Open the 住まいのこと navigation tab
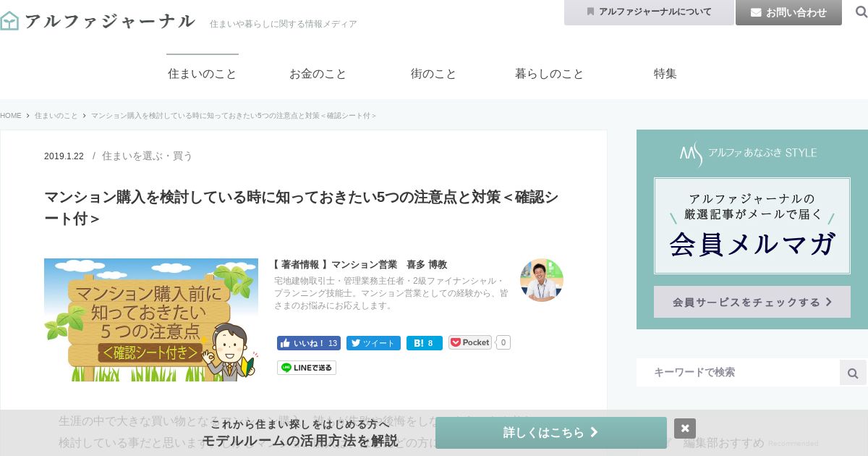868x456 pixels. (203, 74)
